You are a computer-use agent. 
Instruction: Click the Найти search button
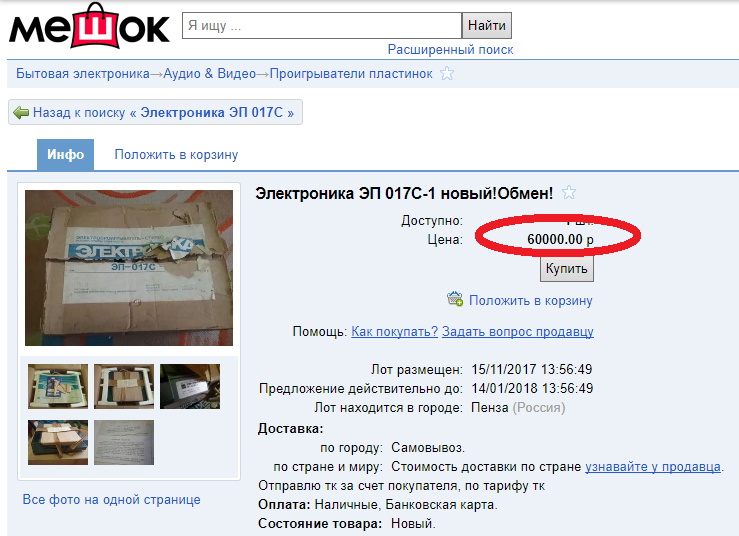[x=487, y=25]
